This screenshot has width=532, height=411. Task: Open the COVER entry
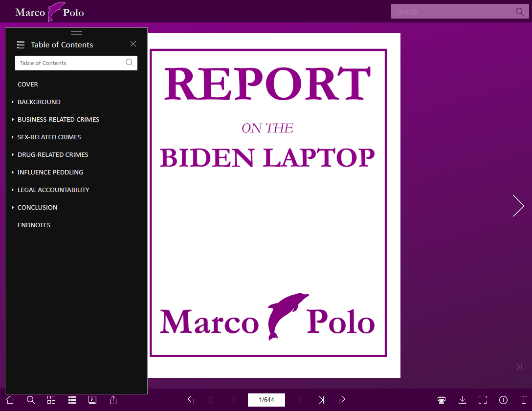point(28,85)
